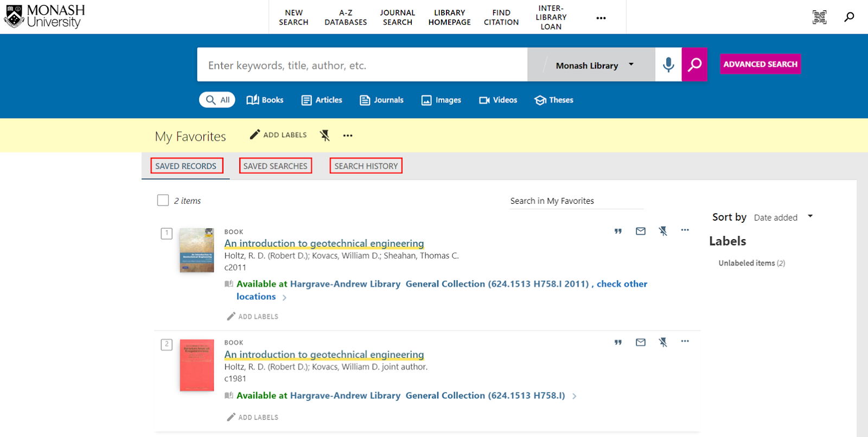Image resolution: width=868 pixels, height=437 pixels.
Task: Filter search by Theses
Action: 554,100
